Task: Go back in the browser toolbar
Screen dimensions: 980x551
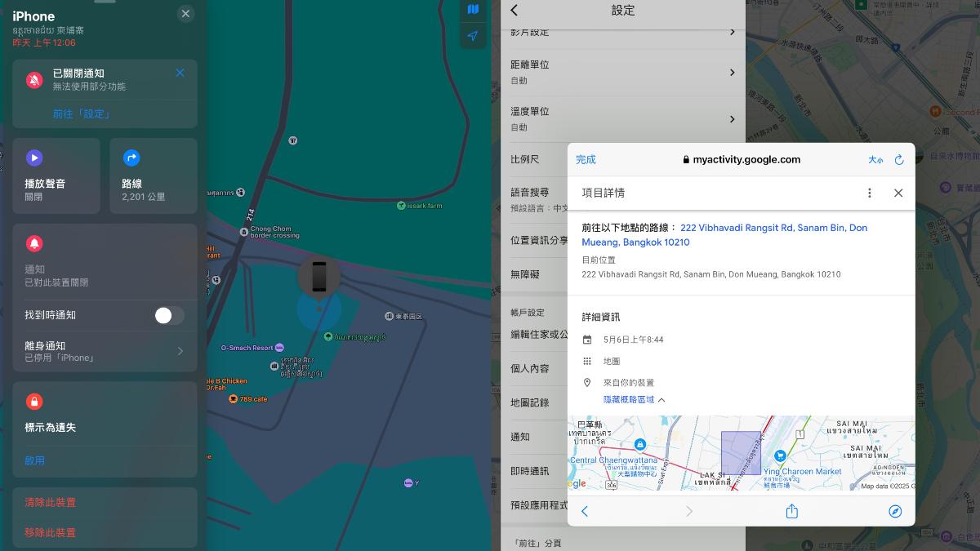Action: pyautogui.click(x=585, y=512)
